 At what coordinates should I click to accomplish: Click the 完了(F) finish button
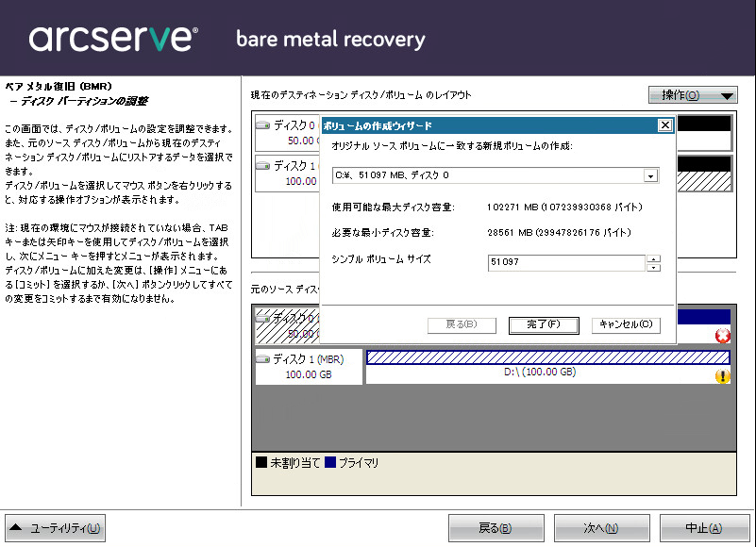[x=544, y=324]
